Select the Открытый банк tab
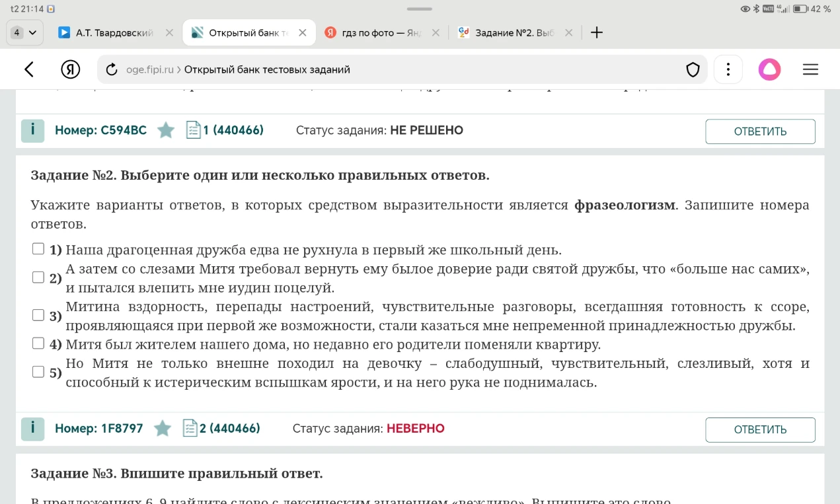840x504 pixels. tap(240, 32)
